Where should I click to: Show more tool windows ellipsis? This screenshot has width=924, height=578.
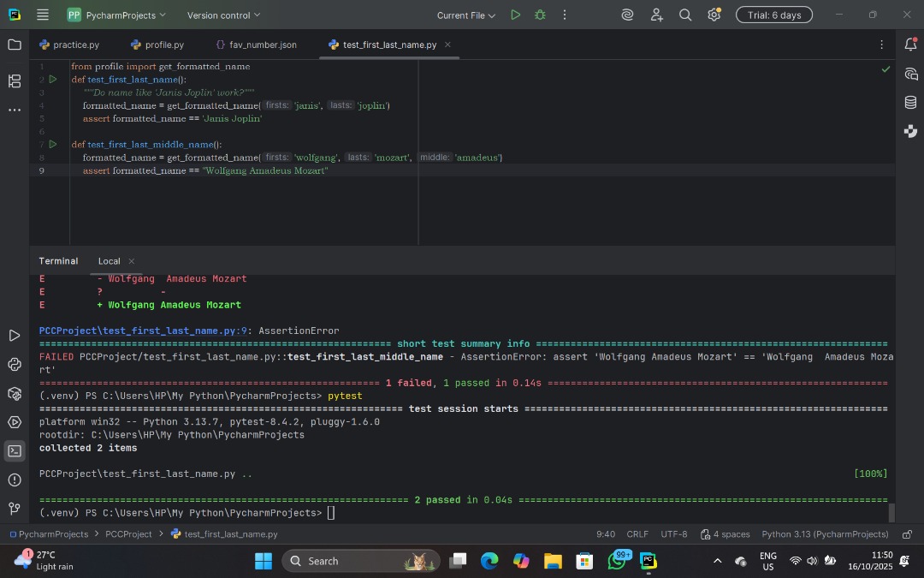click(x=15, y=110)
